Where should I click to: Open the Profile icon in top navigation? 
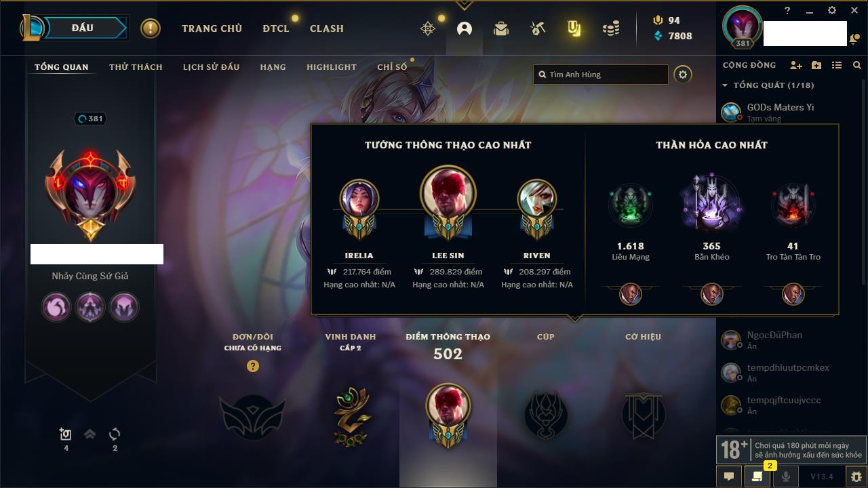click(465, 28)
